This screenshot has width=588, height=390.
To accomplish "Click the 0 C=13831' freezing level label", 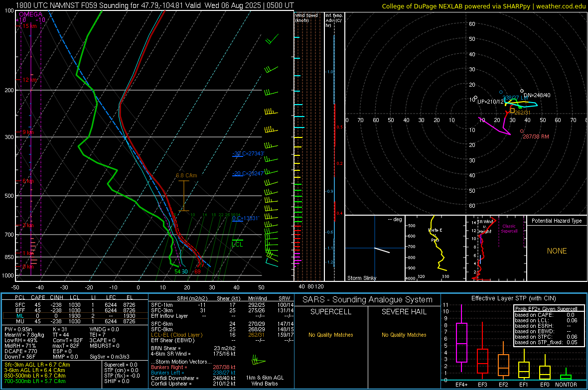I will coord(246,218).
